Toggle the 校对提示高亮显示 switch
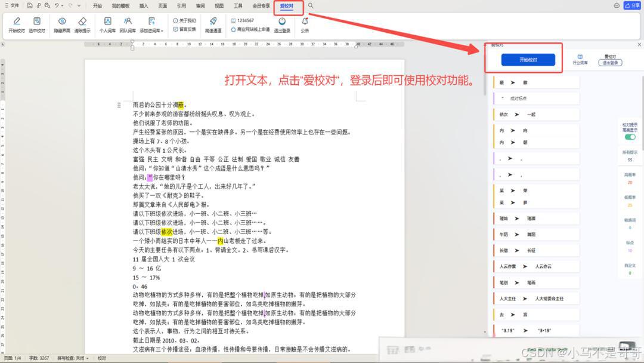The width and height of the screenshot is (644, 363). [630, 137]
